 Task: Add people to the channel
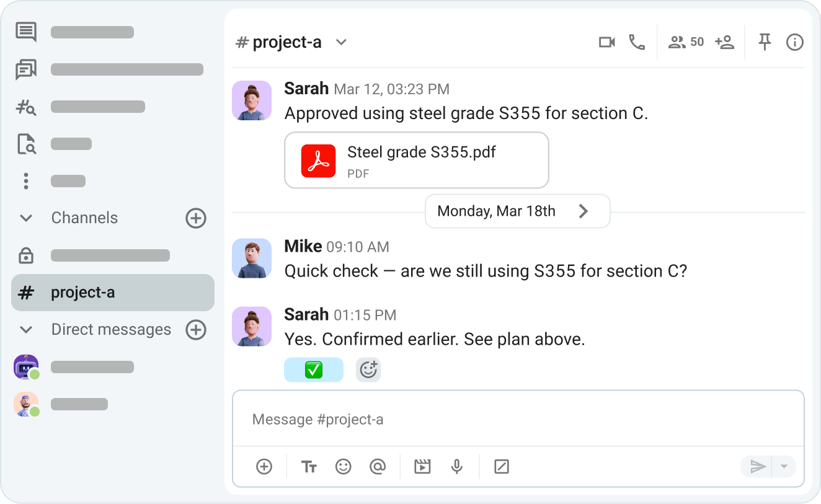[x=724, y=42]
